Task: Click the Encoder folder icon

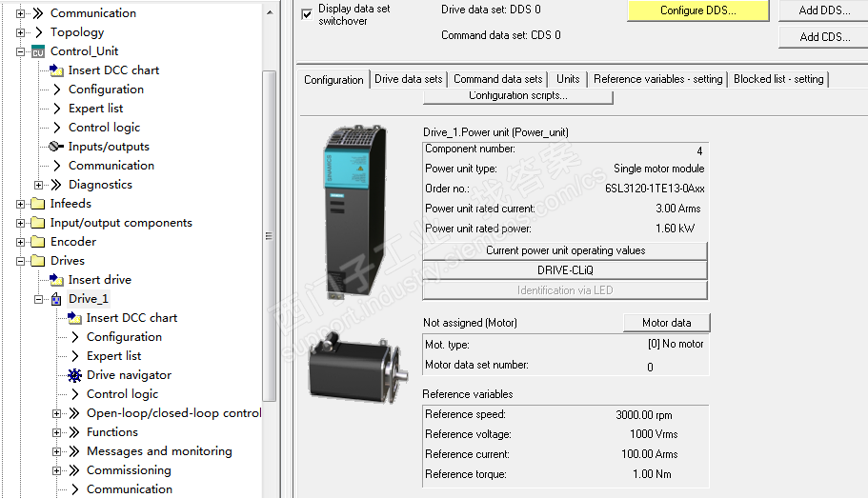Action: tap(38, 242)
